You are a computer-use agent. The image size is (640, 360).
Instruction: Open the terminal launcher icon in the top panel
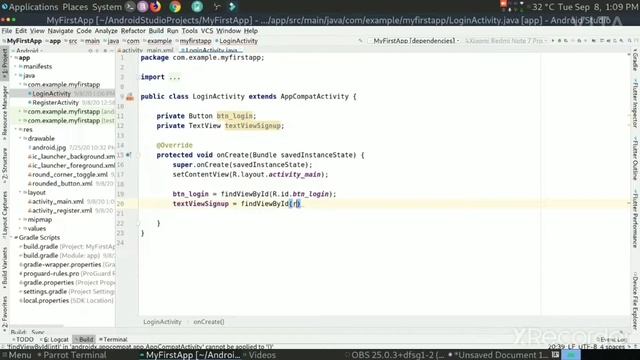coord(129,7)
